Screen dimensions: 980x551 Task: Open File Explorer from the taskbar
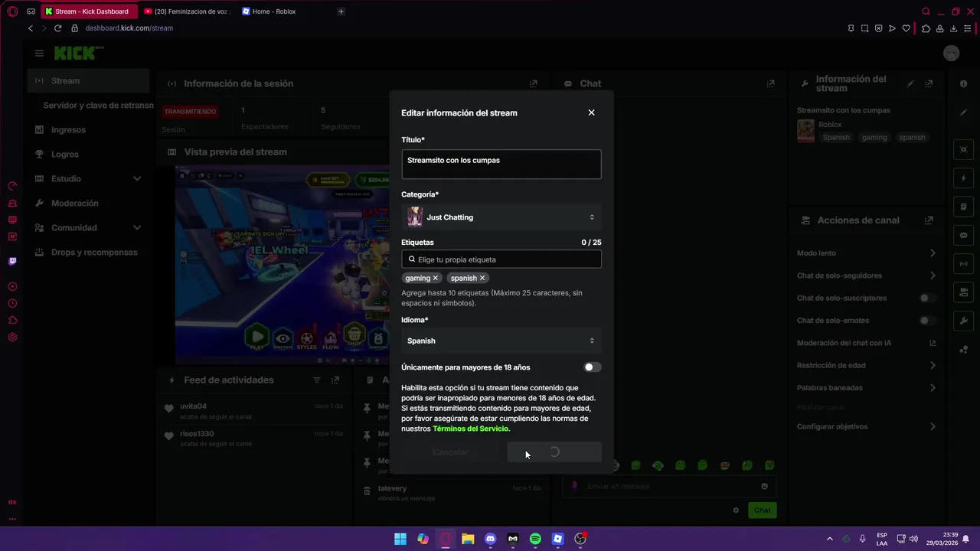[x=468, y=539]
